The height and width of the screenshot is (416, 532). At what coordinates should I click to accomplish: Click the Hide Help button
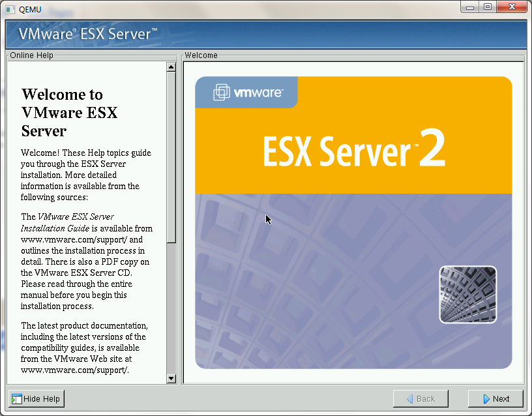pos(36,398)
